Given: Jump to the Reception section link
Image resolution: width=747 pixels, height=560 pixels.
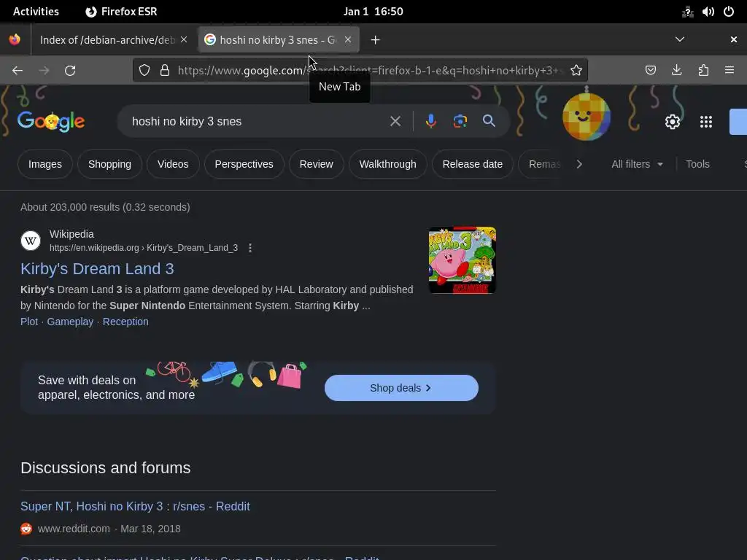Looking at the screenshot, I should point(125,322).
